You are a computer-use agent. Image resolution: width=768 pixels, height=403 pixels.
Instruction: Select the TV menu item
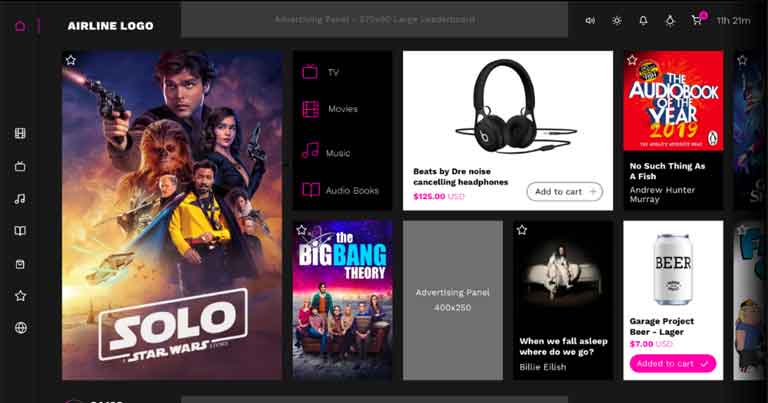click(x=342, y=72)
